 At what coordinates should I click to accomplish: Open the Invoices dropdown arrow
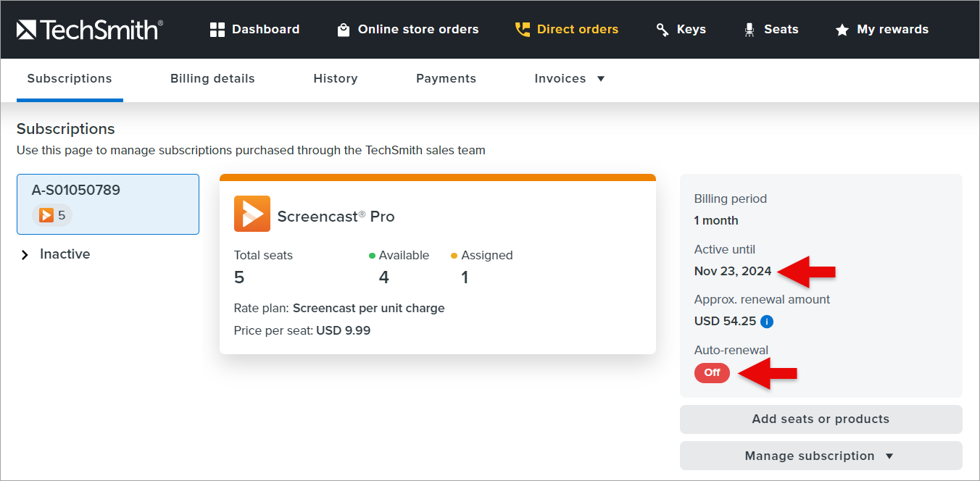pyautogui.click(x=601, y=79)
